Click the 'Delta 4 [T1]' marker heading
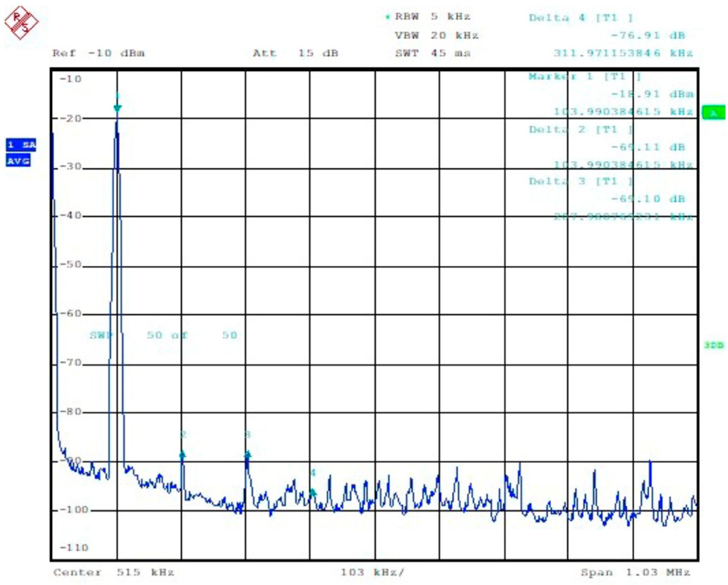The image size is (728, 585). coord(581,18)
